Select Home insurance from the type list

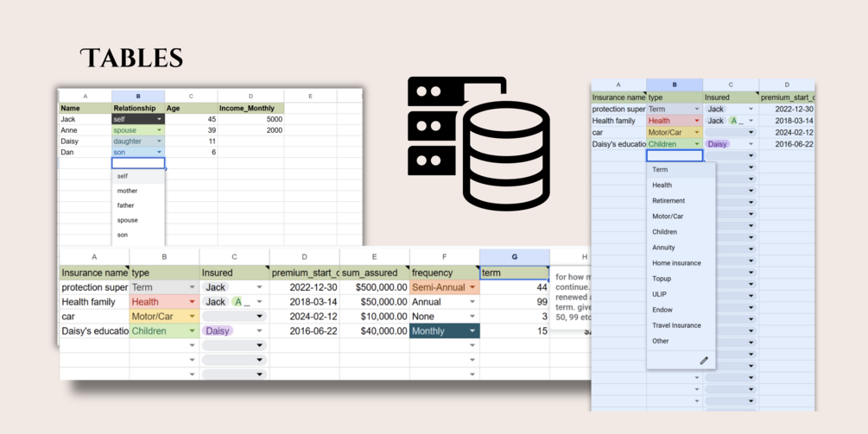[x=681, y=263]
